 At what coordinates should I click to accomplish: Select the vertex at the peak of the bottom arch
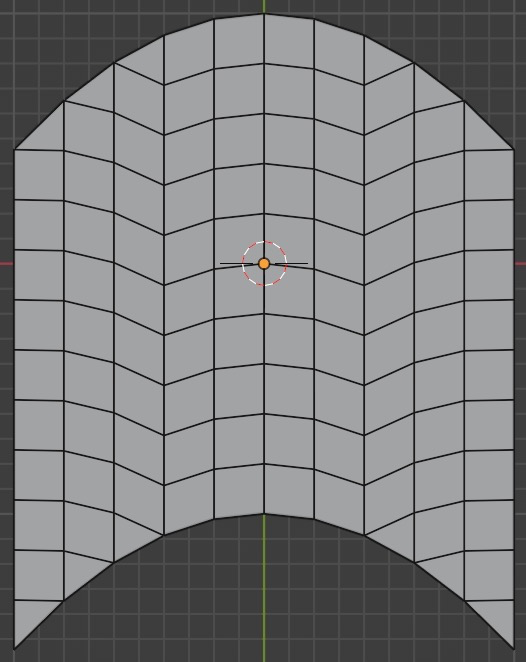pos(264,514)
